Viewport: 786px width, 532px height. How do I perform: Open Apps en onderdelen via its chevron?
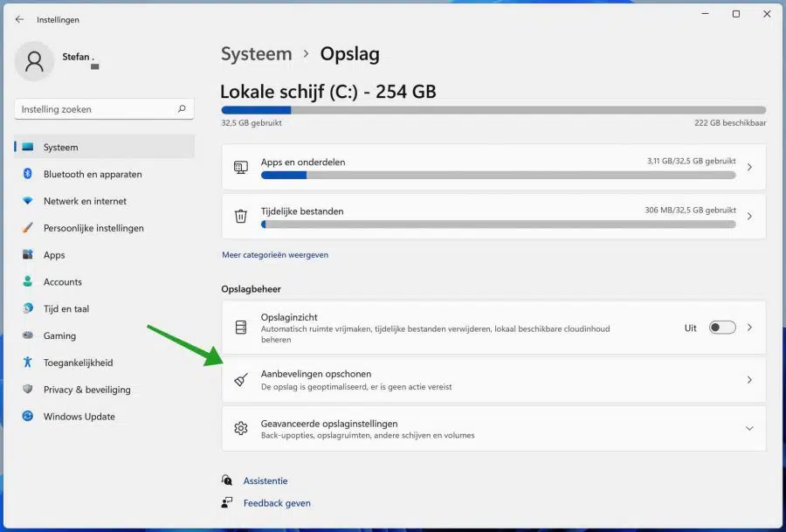pyautogui.click(x=749, y=167)
